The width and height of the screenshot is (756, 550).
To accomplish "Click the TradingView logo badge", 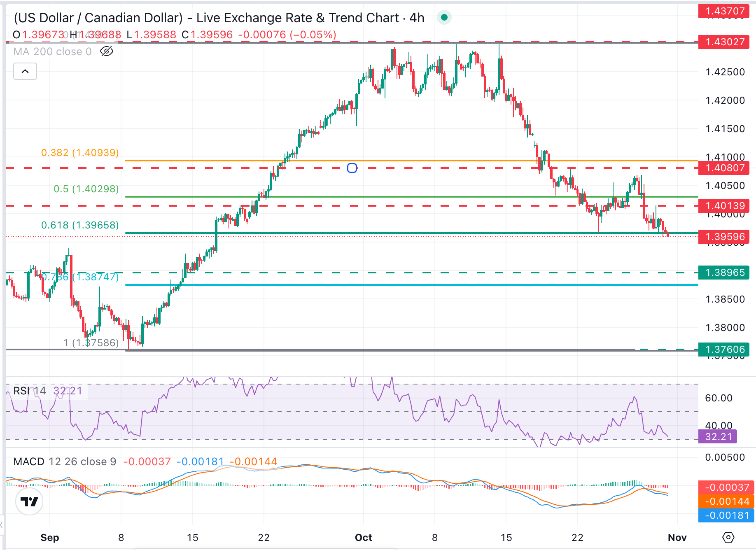I will coord(29,501).
